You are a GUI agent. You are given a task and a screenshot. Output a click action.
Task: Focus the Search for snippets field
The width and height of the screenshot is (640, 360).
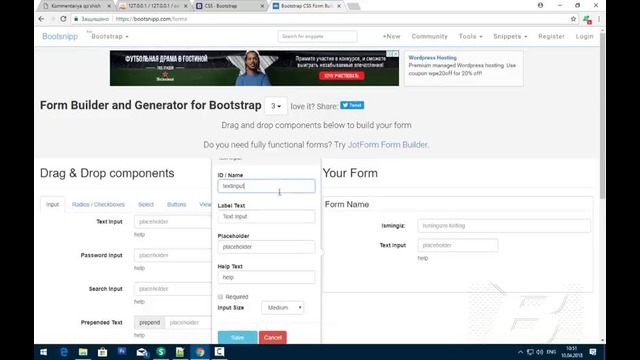[x=318, y=36]
